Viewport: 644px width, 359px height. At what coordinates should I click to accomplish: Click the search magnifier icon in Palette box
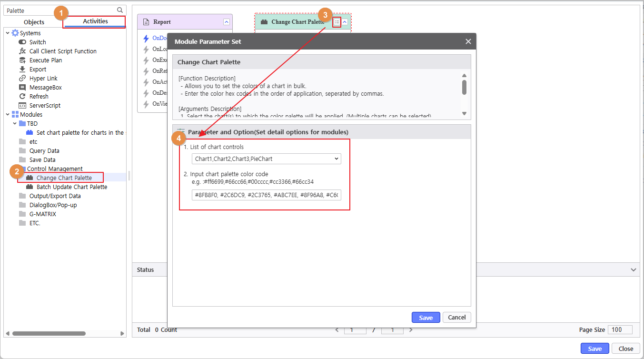point(120,10)
